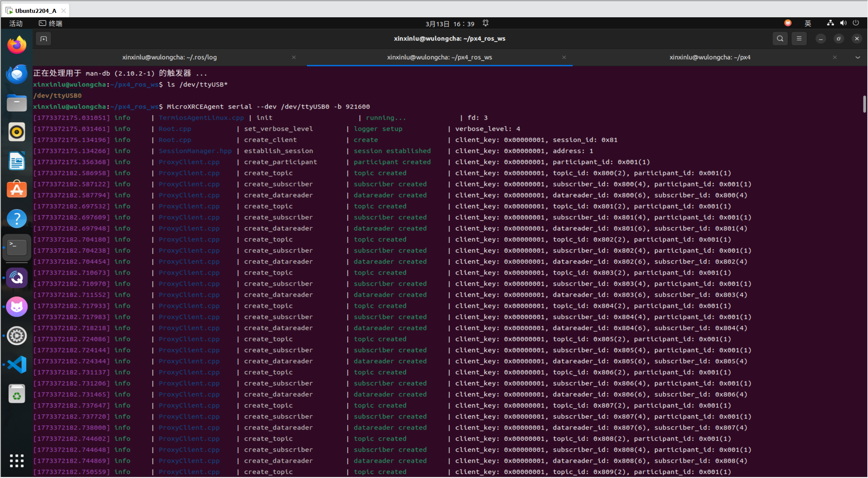Click the new tab icon in terminal header
The height and width of the screenshot is (478, 868).
tap(43, 39)
